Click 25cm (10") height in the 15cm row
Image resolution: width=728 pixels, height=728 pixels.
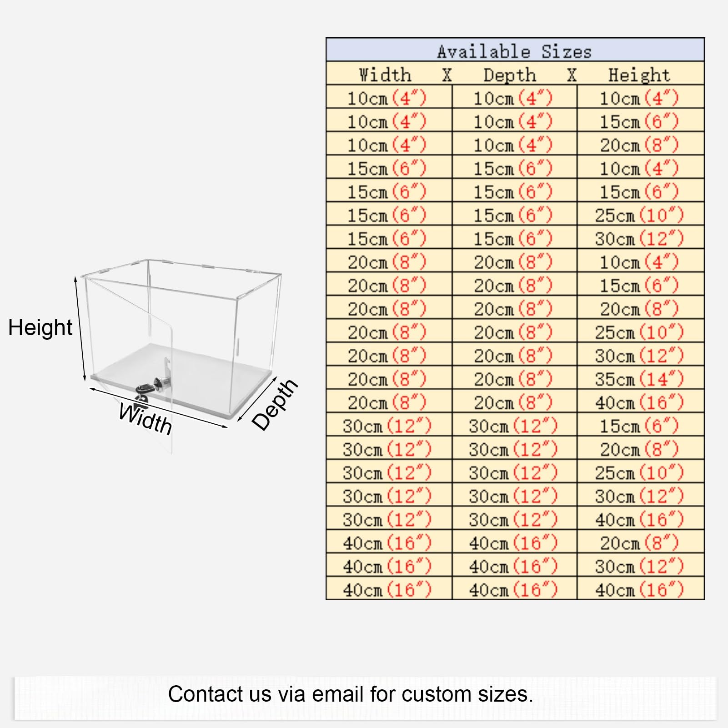coord(639,215)
